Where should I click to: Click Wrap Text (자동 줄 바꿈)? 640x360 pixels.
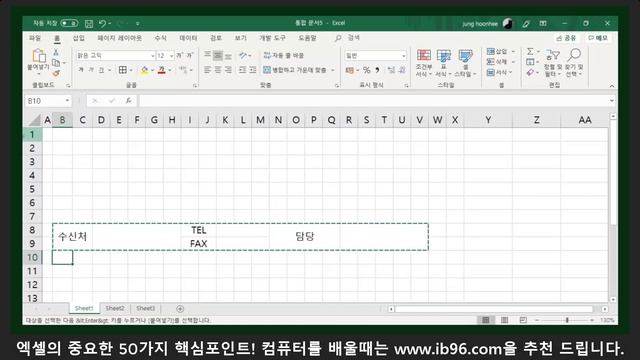tap(284, 55)
